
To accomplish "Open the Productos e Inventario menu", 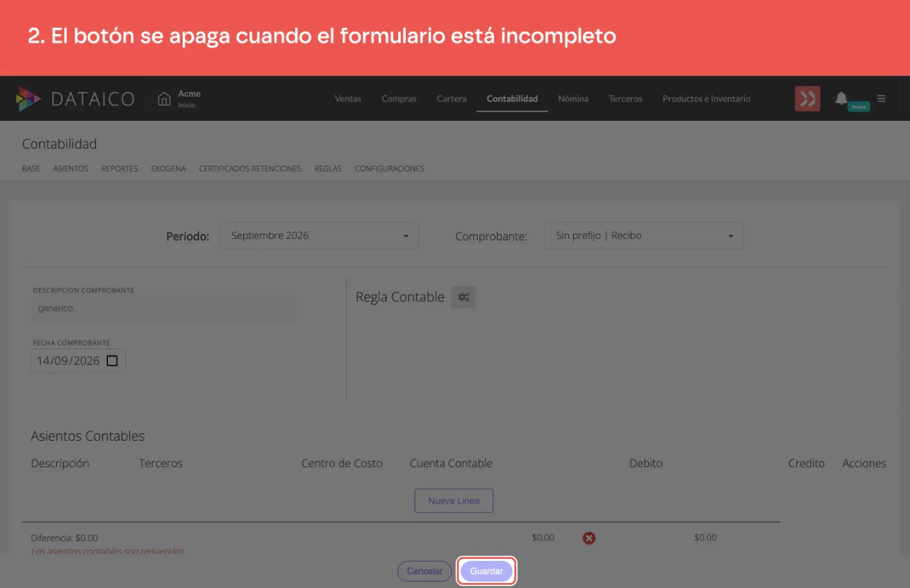I will tap(707, 99).
